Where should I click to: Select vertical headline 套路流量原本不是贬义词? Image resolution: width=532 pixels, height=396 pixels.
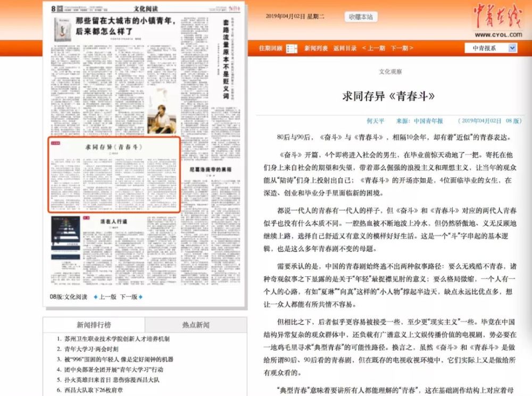tap(226, 59)
